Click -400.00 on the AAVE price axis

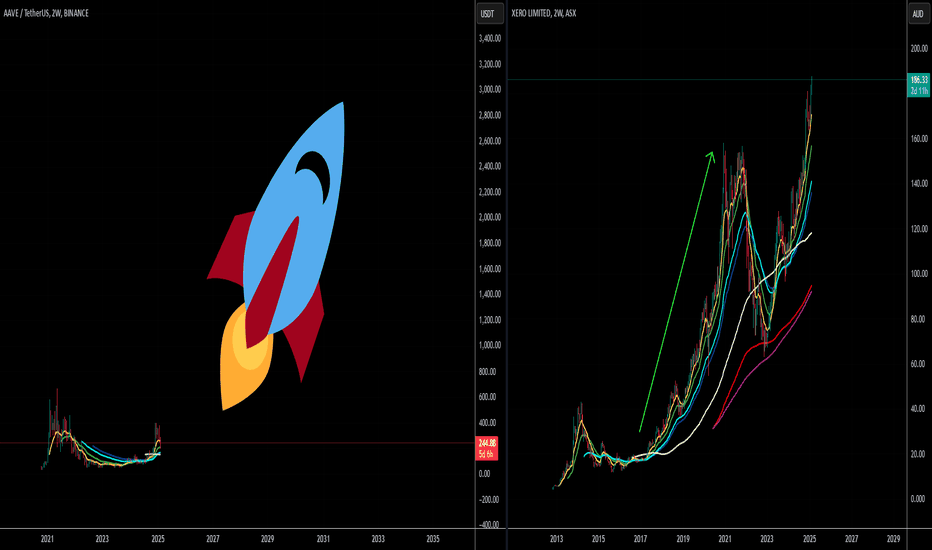(487, 525)
